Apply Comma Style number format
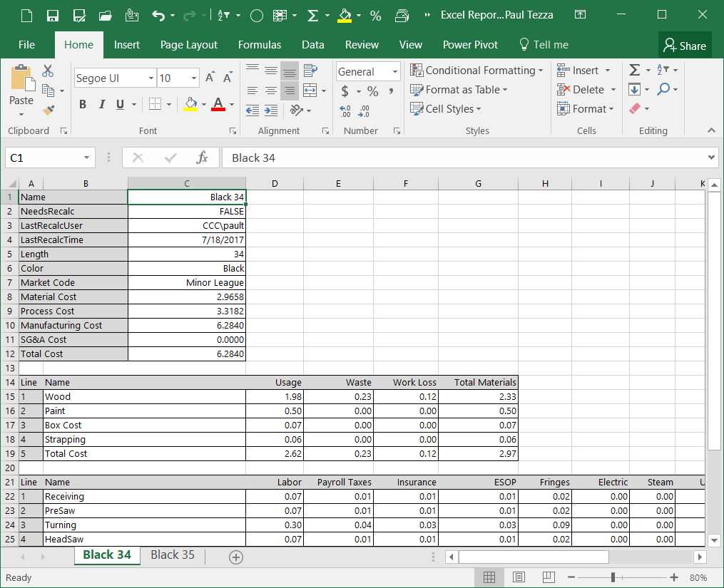The height and width of the screenshot is (588, 724). (391, 91)
